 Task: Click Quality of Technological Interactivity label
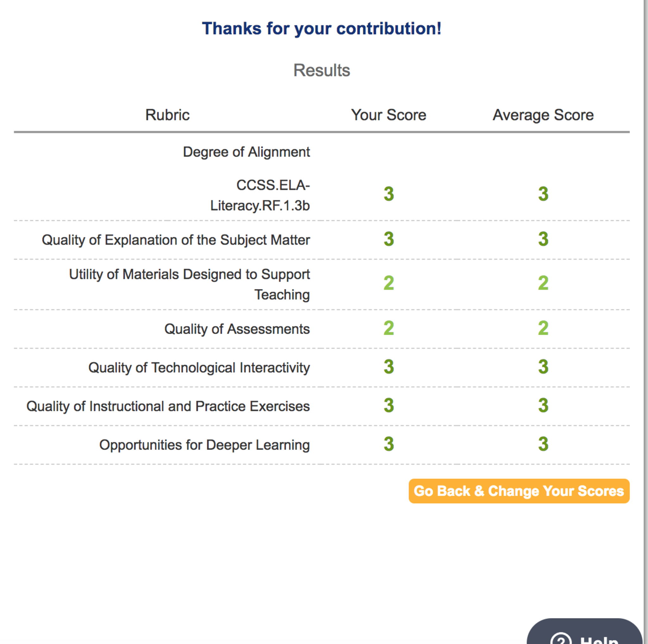click(199, 368)
